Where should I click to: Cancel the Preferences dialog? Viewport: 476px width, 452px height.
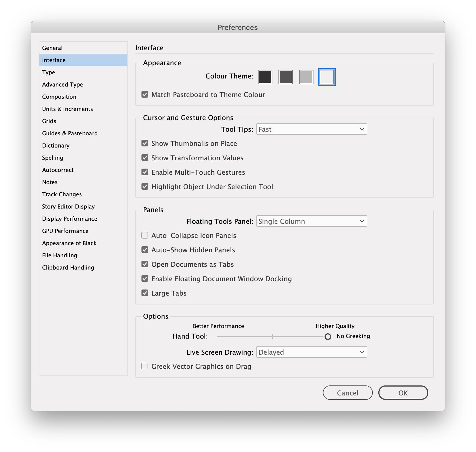tap(348, 393)
